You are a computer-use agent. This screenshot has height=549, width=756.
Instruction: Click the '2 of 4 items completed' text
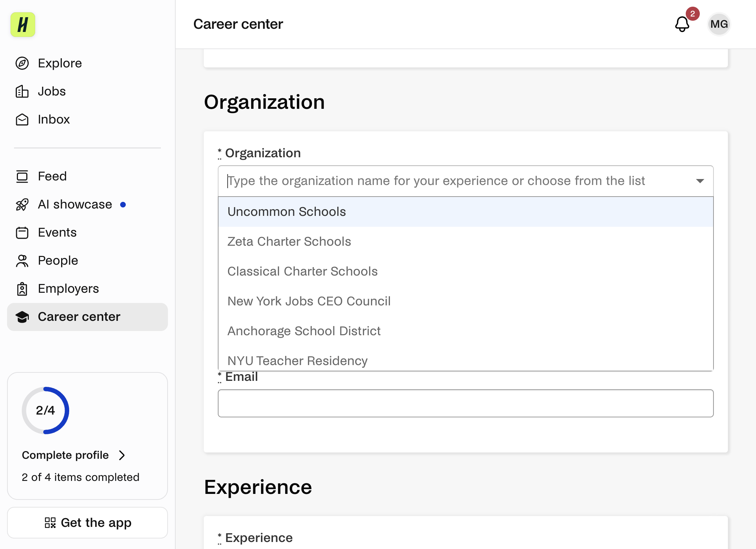80,477
